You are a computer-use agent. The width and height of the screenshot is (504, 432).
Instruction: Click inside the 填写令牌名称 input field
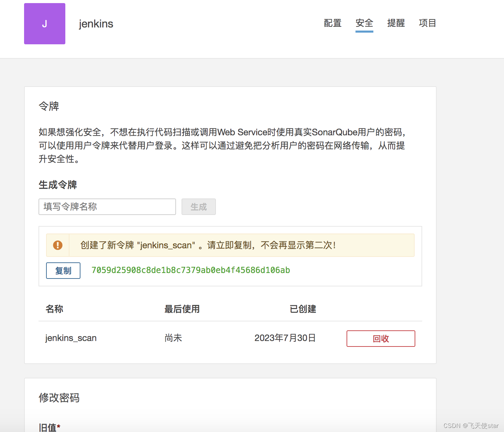[107, 207]
